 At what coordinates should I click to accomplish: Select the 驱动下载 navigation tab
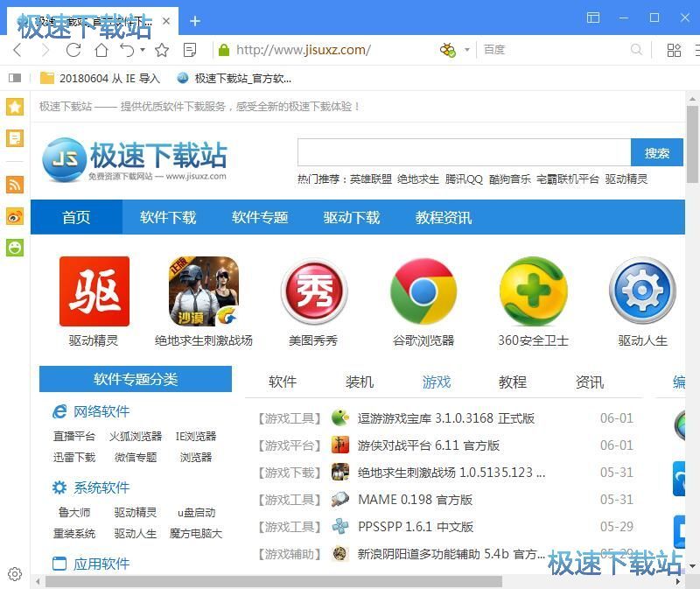(352, 217)
